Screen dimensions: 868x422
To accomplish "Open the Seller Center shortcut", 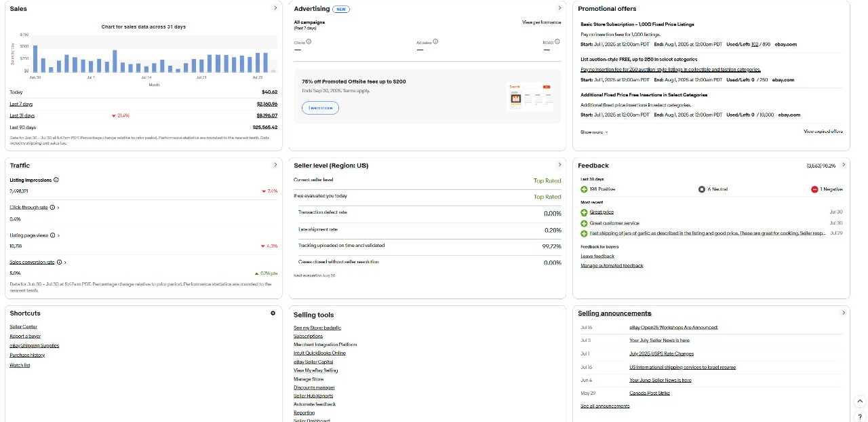I will tap(24, 326).
